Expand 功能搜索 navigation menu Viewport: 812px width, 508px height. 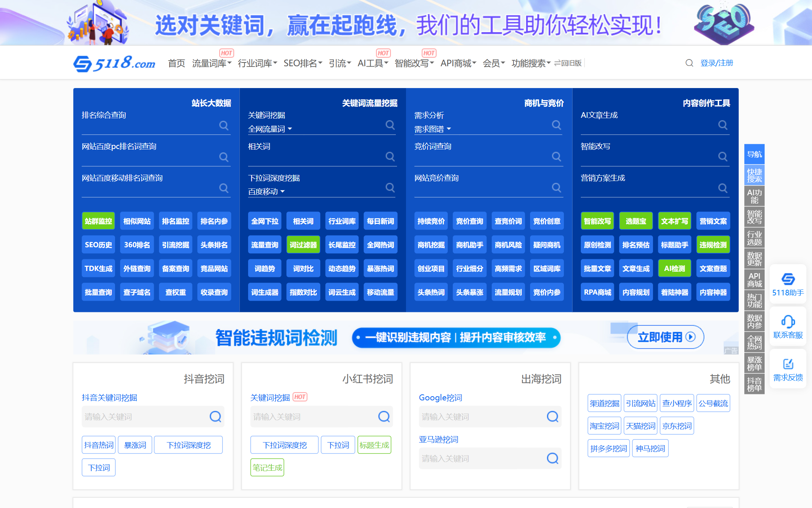(531, 63)
